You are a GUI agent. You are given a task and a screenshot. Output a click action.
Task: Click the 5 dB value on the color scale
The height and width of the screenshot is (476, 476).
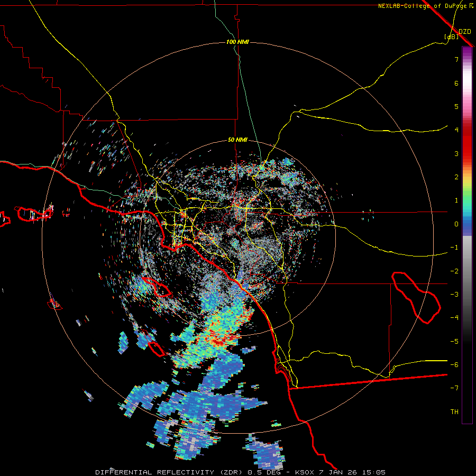click(456, 106)
